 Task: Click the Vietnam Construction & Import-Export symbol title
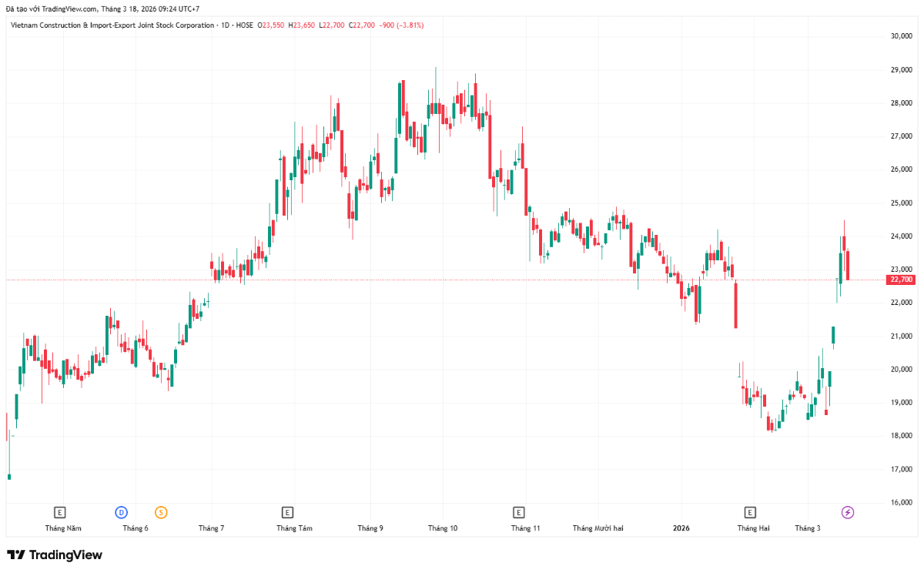(112, 25)
